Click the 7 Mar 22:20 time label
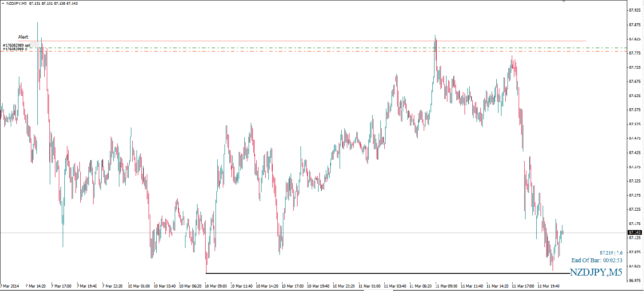The image size is (644, 291). pyautogui.click(x=113, y=286)
